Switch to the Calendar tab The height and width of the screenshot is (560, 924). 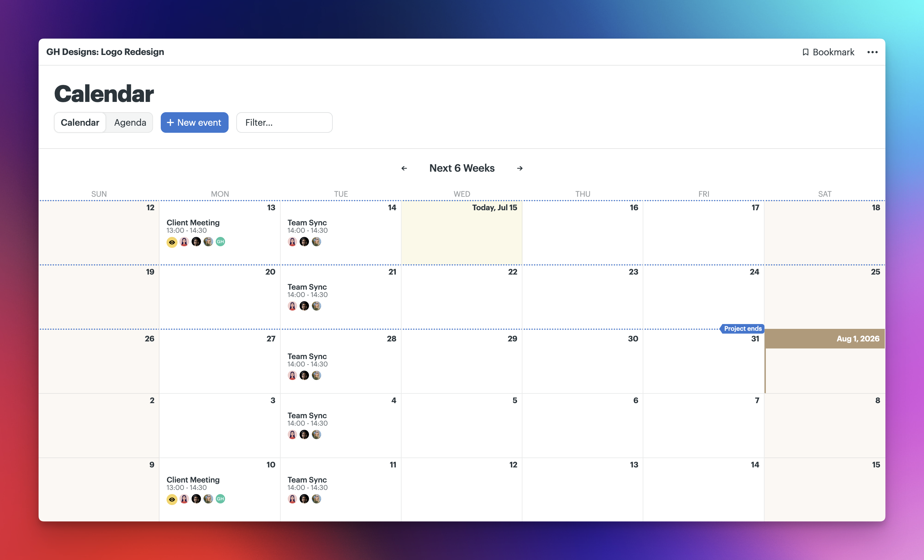(x=80, y=122)
